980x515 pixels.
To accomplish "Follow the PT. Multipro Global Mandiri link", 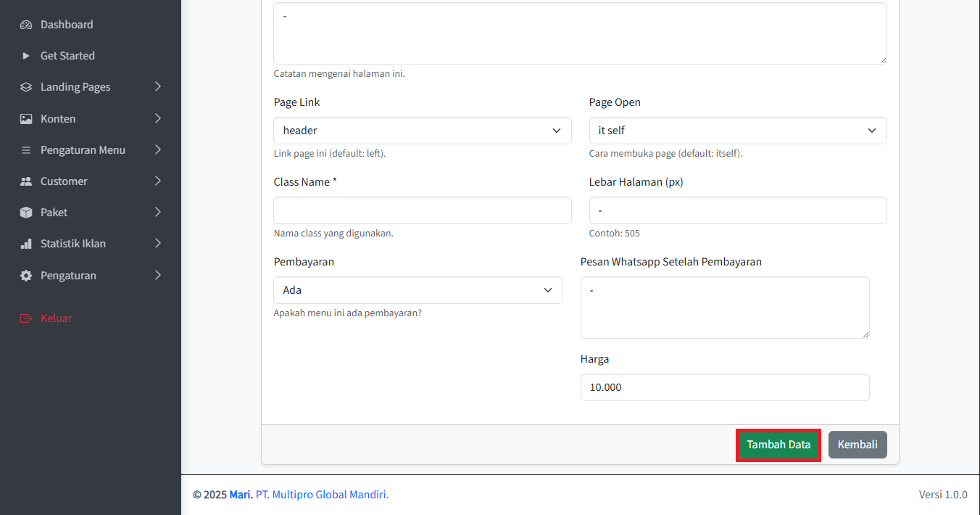I will 322,495.
